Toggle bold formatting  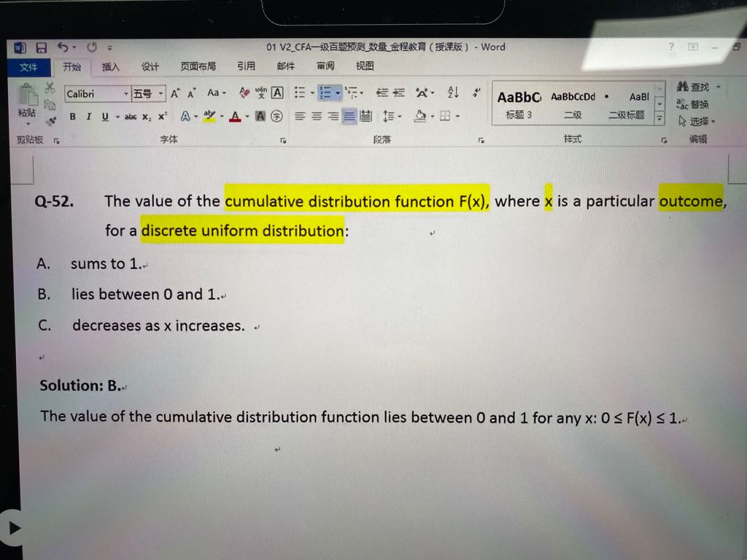pyautogui.click(x=73, y=117)
